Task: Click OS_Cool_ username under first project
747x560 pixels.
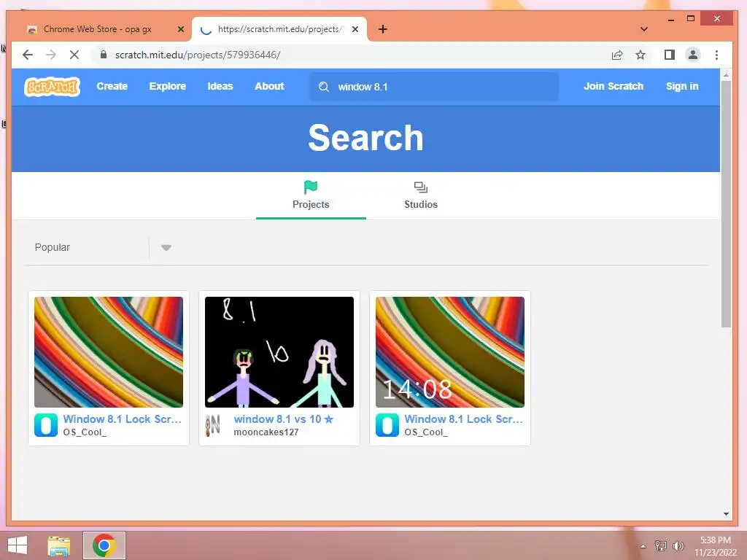Action: pyautogui.click(x=85, y=432)
